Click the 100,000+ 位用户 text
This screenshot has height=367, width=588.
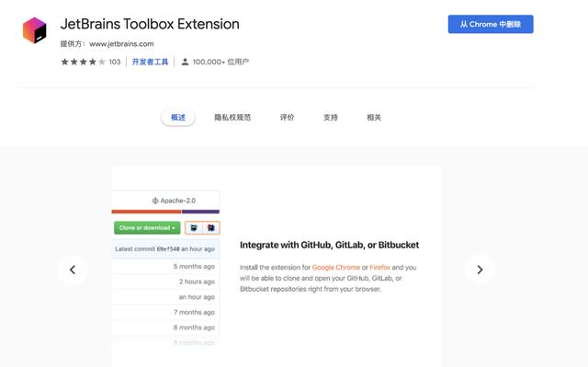(220, 62)
